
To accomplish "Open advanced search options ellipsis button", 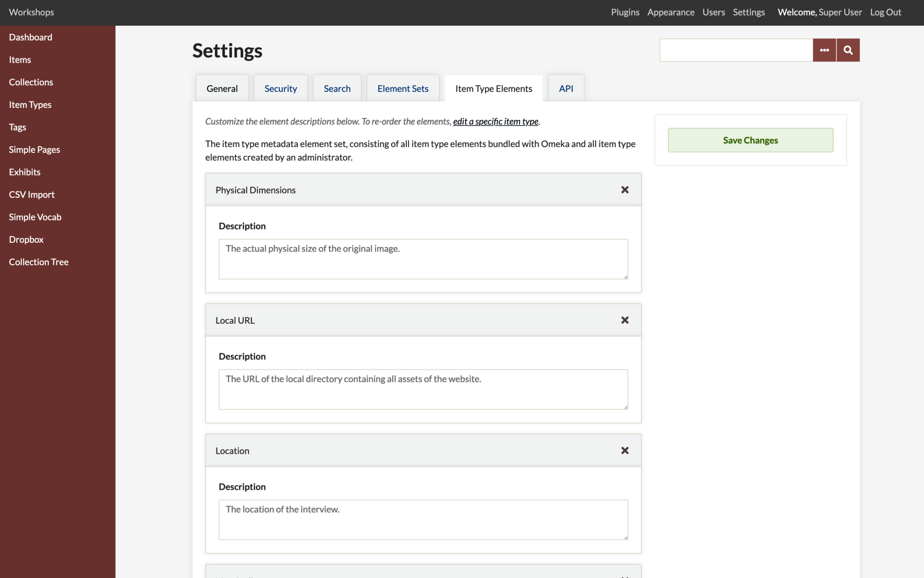I will (824, 50).
